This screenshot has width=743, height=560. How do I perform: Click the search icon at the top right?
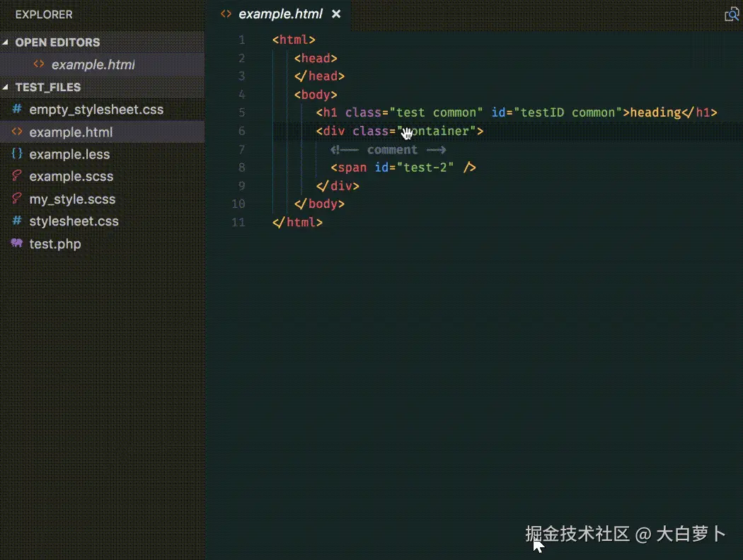(732, 13)
